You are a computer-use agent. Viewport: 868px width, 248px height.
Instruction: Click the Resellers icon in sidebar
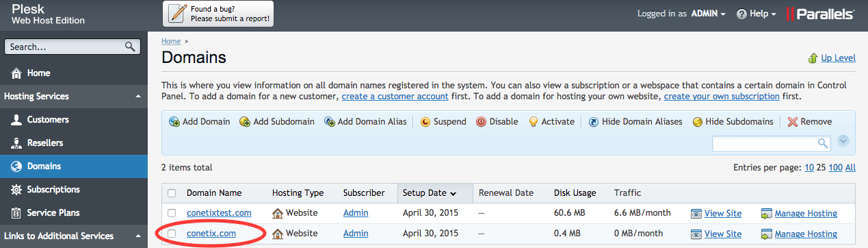tap(16, 143)
